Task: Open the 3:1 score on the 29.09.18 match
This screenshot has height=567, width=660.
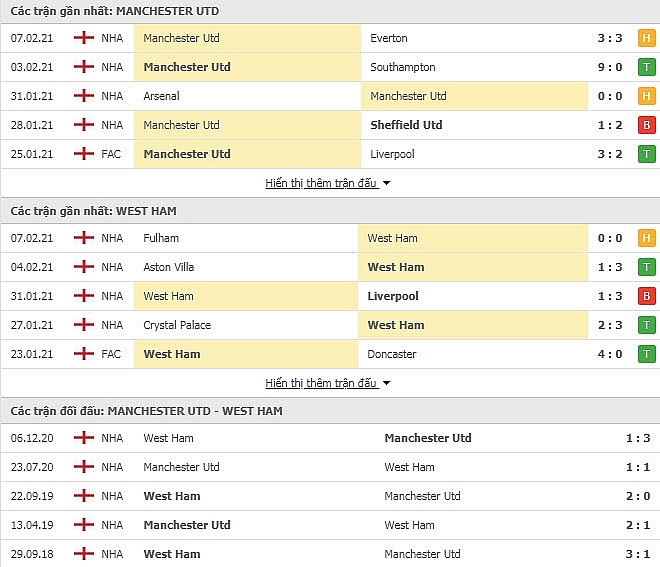Action: click(x=638, y=554)
